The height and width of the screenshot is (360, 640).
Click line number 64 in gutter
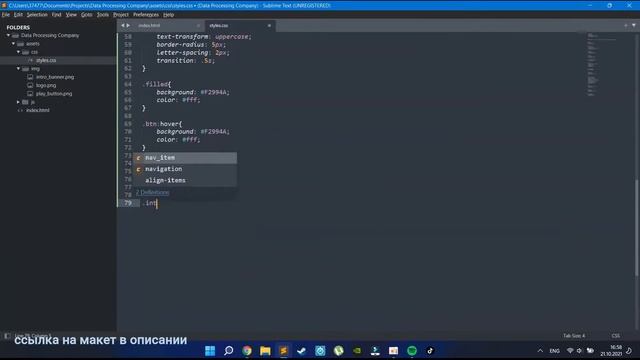pos(128,84)
